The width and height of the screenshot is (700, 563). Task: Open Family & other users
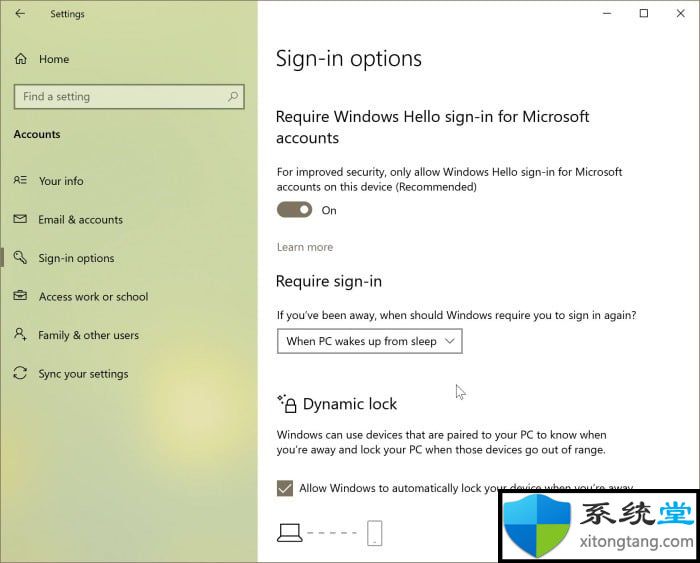[x=88, y=335]
